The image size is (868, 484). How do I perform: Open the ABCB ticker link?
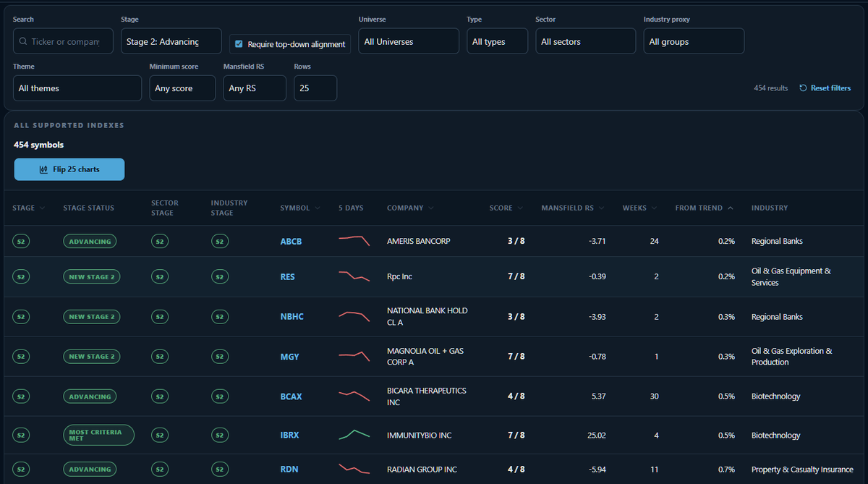coord(291,241)
